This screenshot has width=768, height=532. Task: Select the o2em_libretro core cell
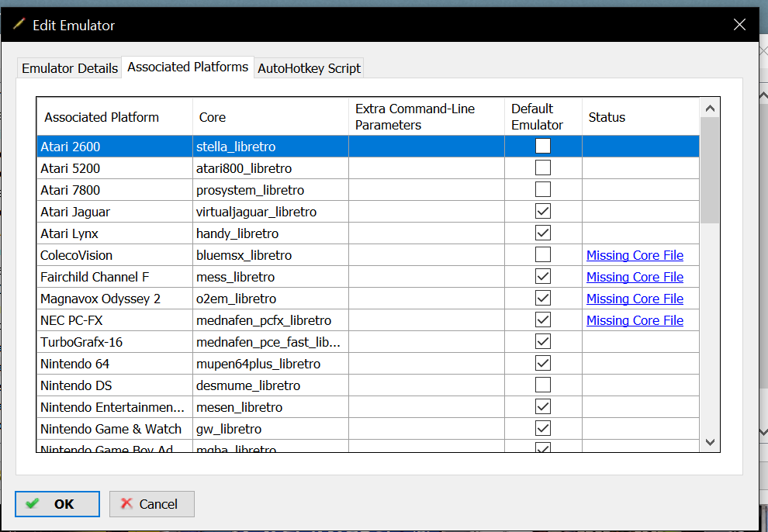[271, 299]
